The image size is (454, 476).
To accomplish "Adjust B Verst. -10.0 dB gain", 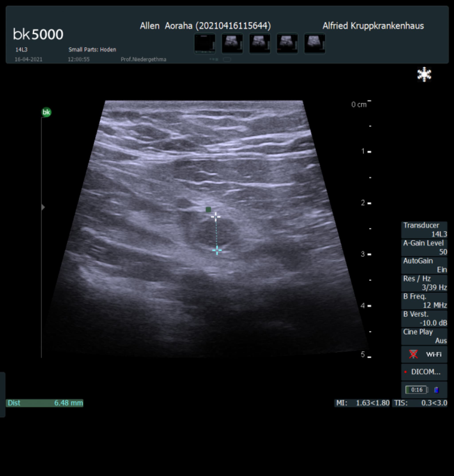I will pos(424,318).
